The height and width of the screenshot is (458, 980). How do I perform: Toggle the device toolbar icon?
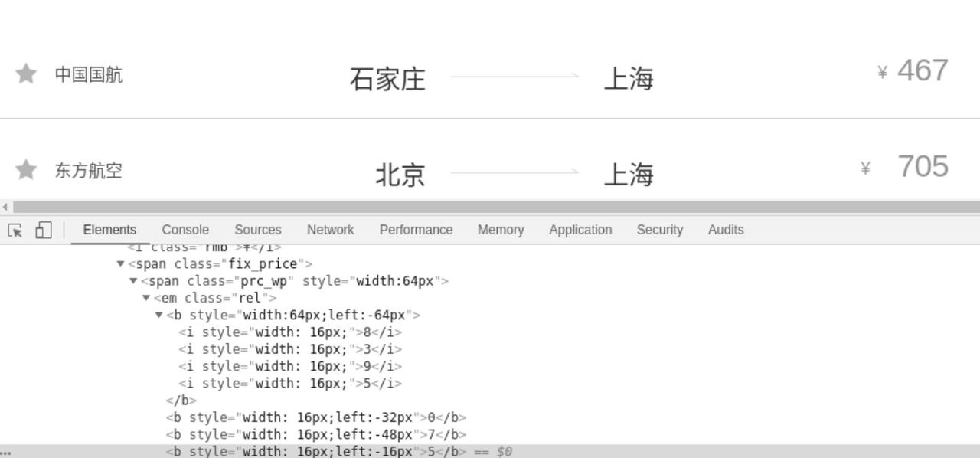point(43,230)
